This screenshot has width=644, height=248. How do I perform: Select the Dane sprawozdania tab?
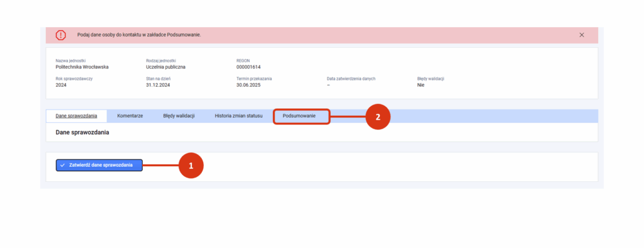point(76,116)
